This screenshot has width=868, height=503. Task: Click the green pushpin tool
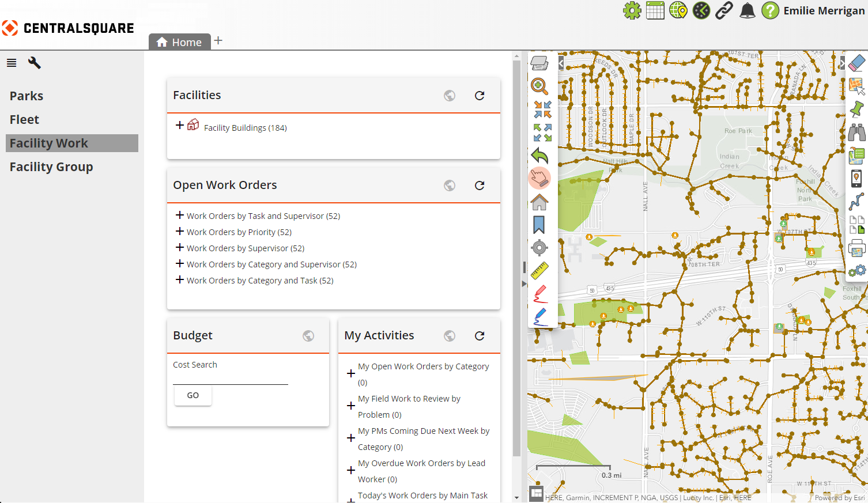tap(857, 109)
